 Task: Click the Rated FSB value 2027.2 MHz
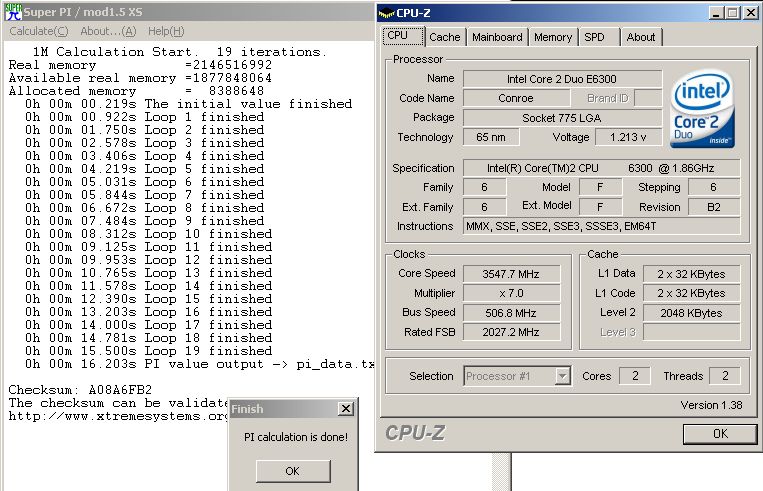[x=511, y=332]
